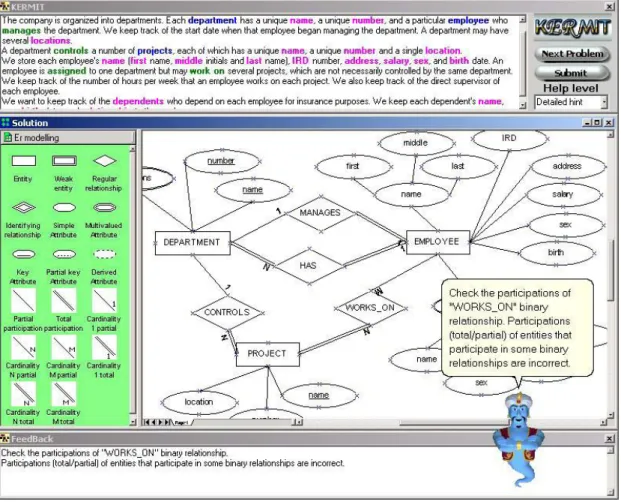The height and width of the screenshot is (502, 621).
Task: Select the Cardinality 1 total tool
Action: tap(105, 347)
